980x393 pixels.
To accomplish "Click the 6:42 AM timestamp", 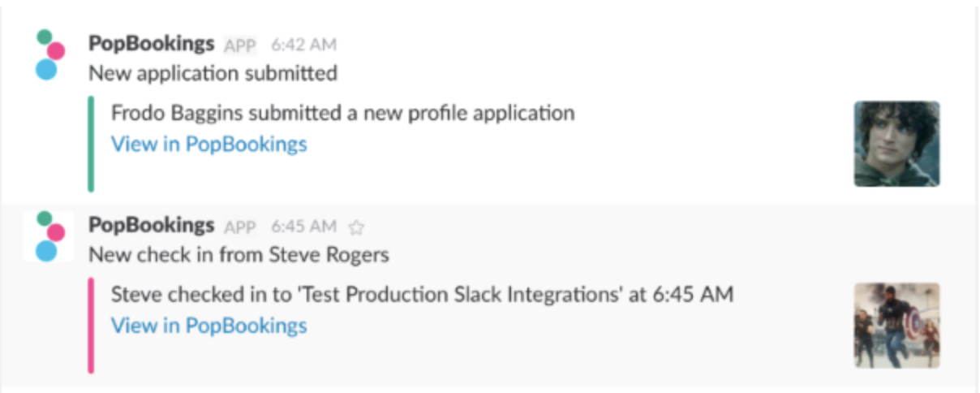I will pos(303,45).
